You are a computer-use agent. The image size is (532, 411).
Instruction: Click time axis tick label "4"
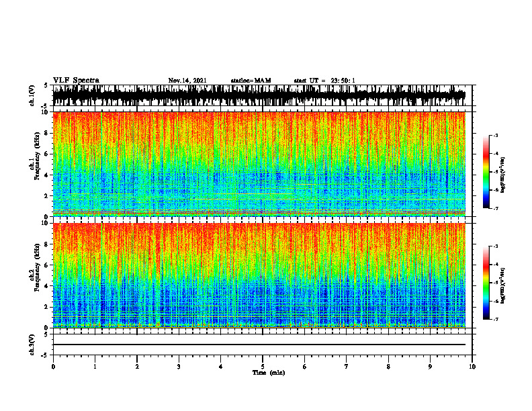click(x=221, y=367)
